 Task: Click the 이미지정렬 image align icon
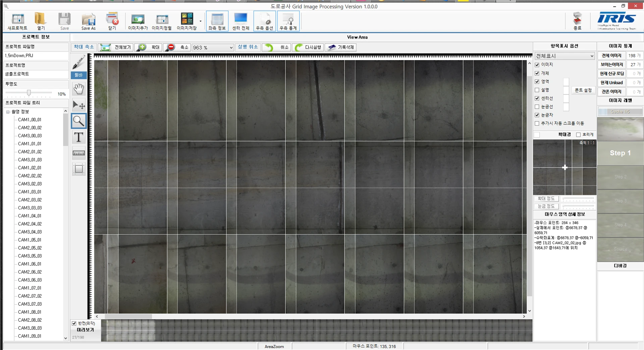[x=162, y=21]
